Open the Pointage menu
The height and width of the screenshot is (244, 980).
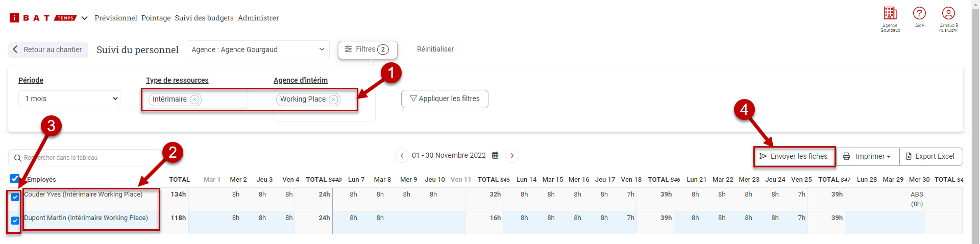coord(156,18)
